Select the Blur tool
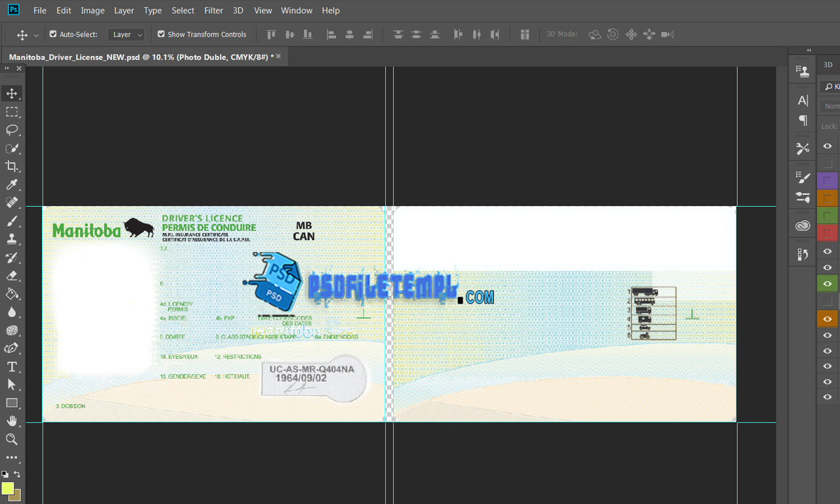 pyautogui.click(x=12, y=312)
